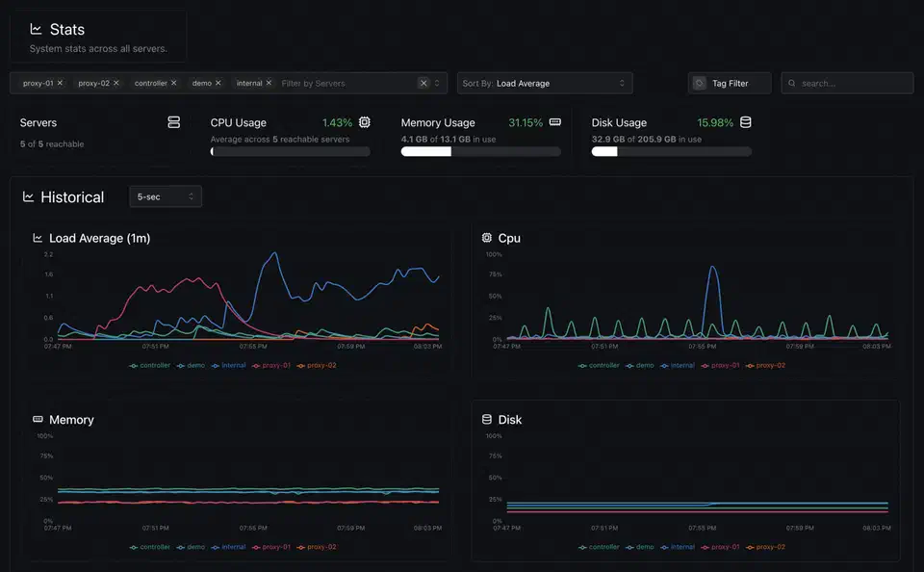
Task: Toggle controller series in Memory legend
Action: 150,547
